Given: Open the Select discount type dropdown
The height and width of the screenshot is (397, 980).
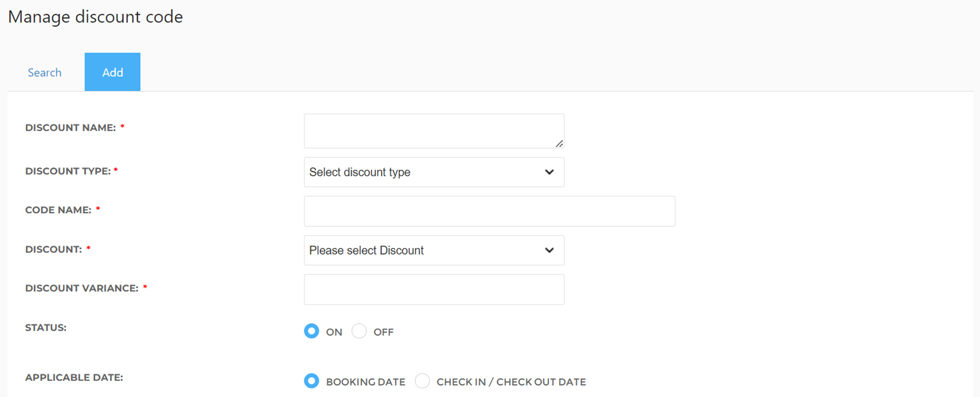Looking at the screenshot, I should [434, 172].
